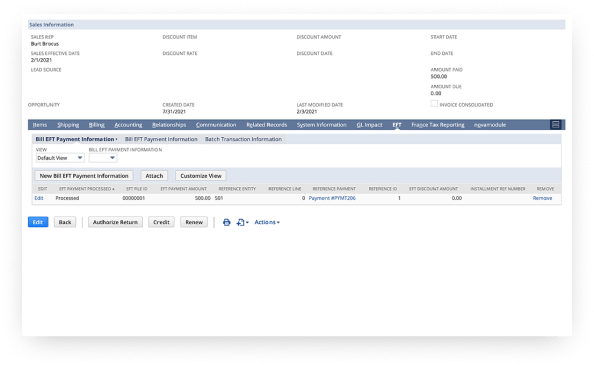Open France Tax Reporting tab
The image size is (594, 367).
(x=438, y=125)
